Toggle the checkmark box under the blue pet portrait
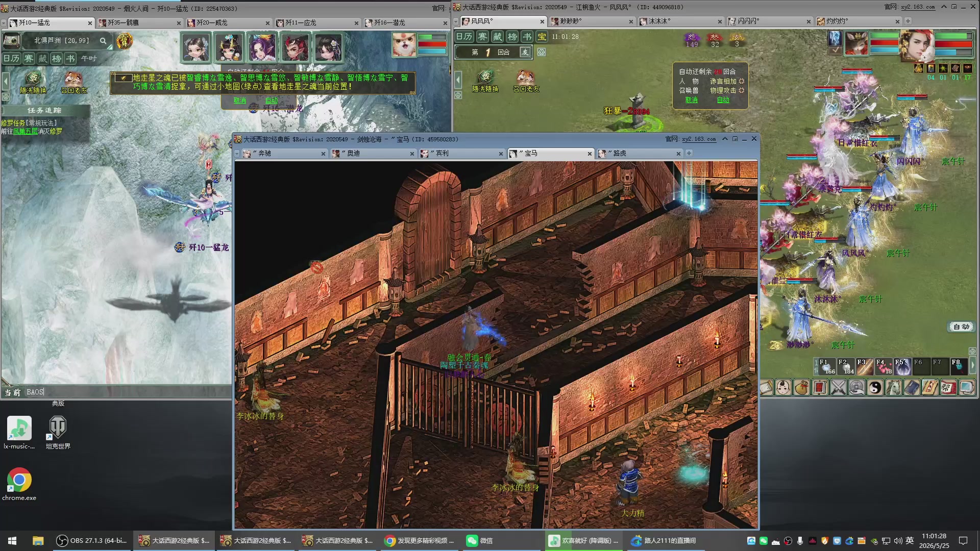The width and height of the screenshot is (980, 551). (835, 51)
